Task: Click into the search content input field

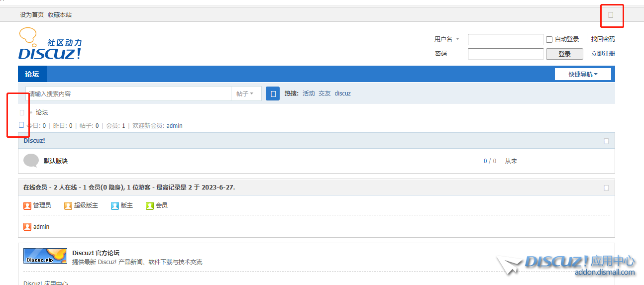Action: coord(128,94)
